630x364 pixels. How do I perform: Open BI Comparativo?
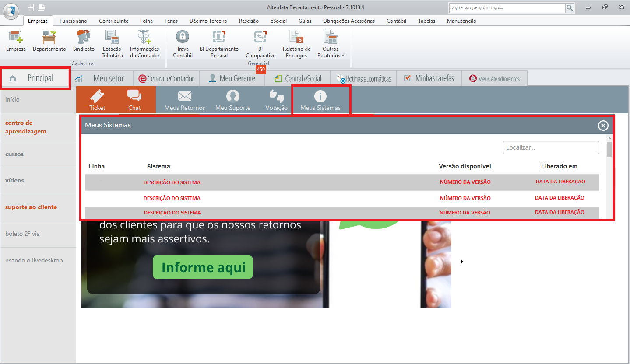[x=260, y=44]
